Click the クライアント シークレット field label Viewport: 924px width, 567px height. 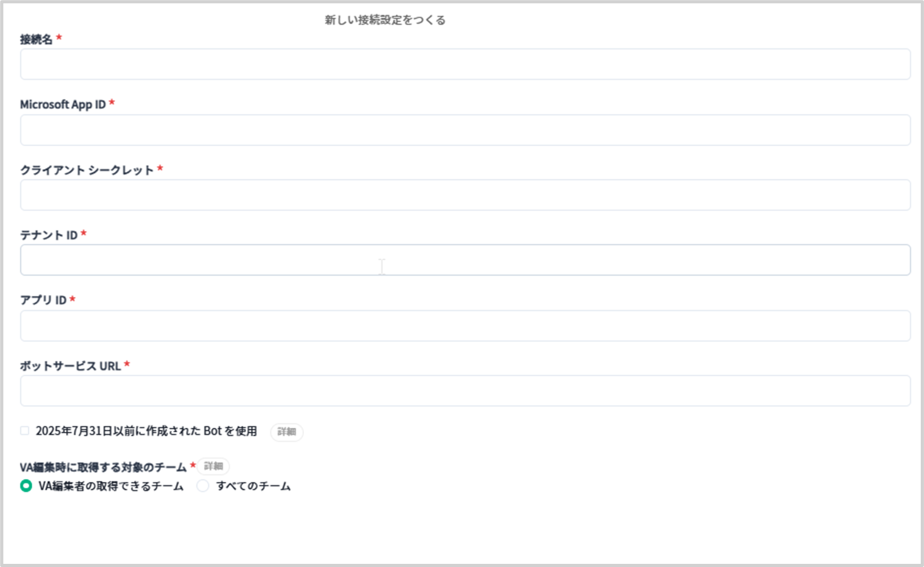point(87,170)
